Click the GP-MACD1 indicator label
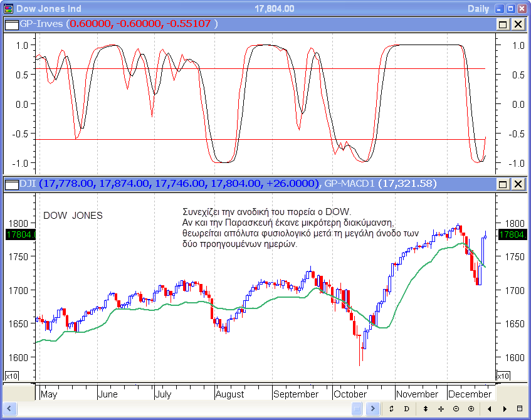 click(x=350, y=184)
